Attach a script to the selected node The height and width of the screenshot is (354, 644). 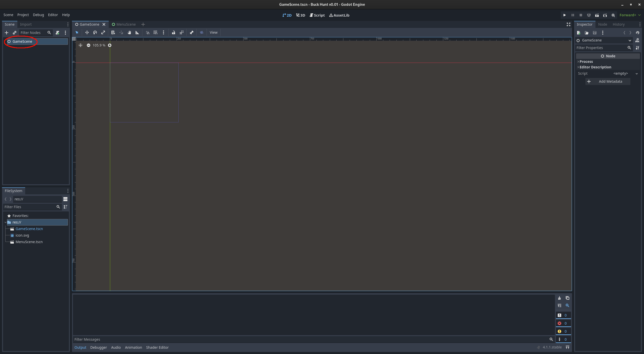(57, 33)
